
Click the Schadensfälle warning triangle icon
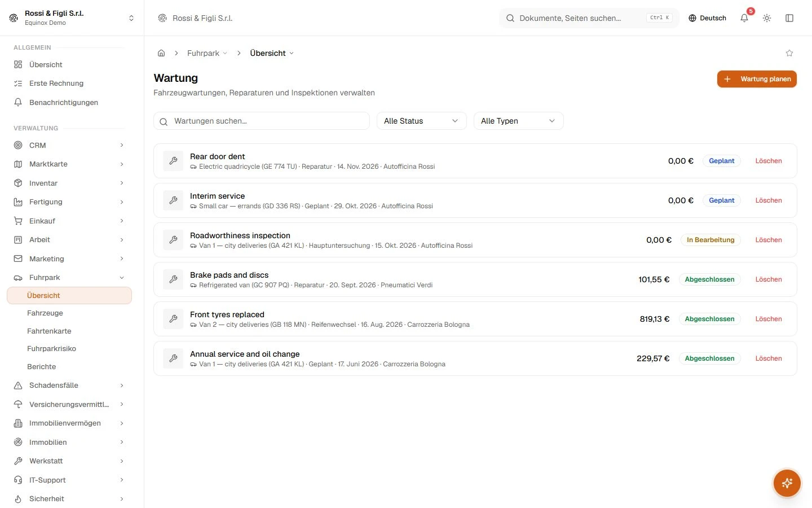pyautogui.click(x=18, y=386)
